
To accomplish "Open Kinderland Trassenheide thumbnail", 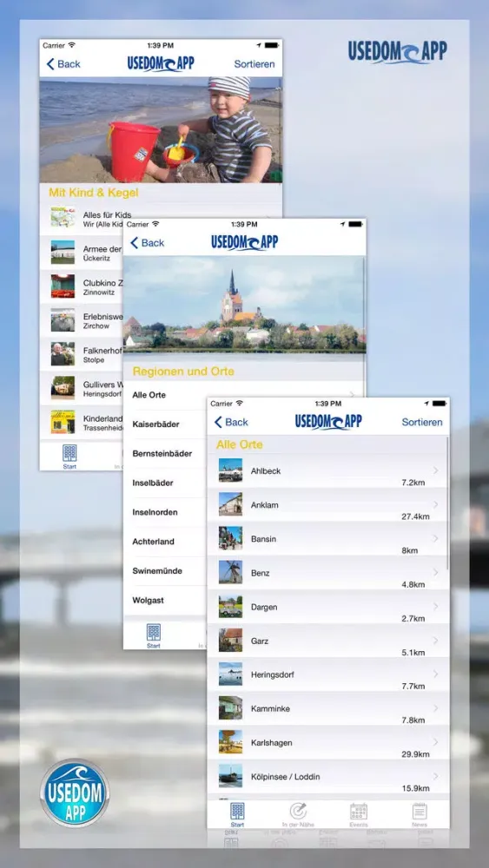I will (x=63, y=422).
